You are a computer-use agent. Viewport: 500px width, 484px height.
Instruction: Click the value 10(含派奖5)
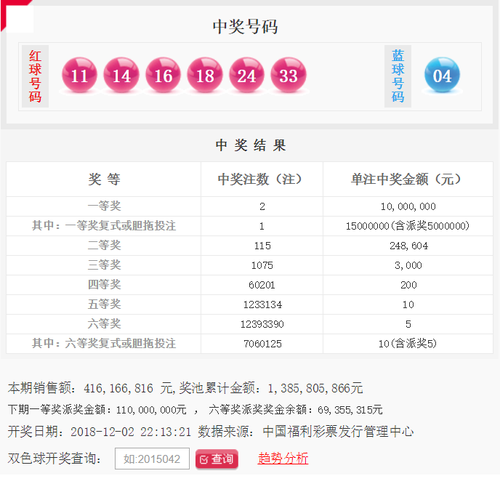[x=407, y=344]
